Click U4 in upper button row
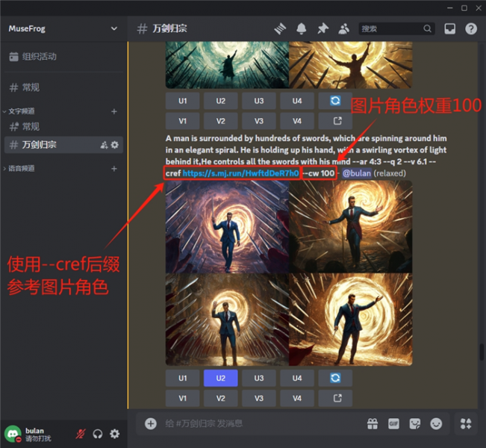 pyautogui.click(x=297, y=101)
